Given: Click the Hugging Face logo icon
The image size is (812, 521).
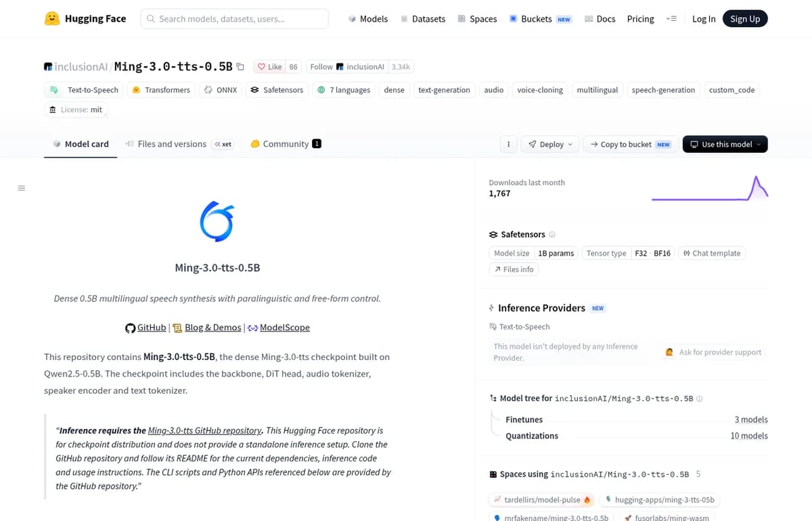Looking at the screenshot, I should coord(52,18).
